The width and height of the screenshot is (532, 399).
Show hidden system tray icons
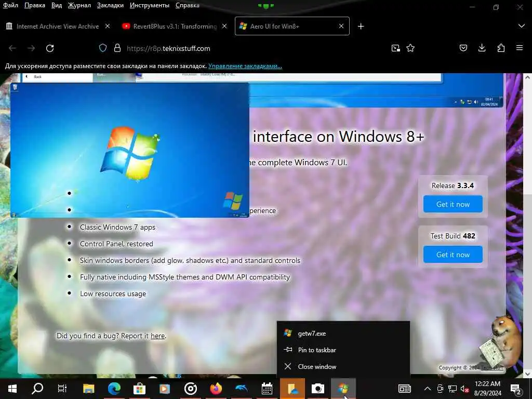pos(428,389)
